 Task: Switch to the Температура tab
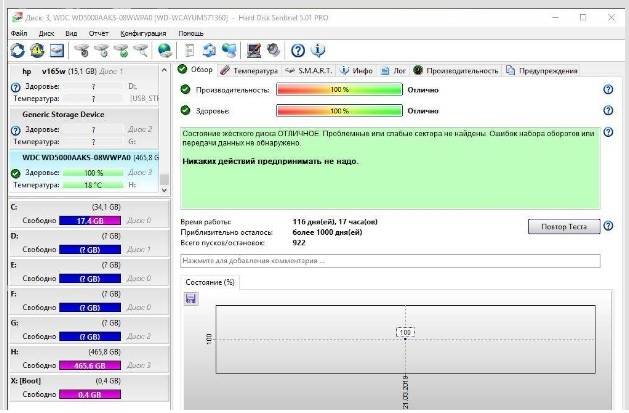249,71
